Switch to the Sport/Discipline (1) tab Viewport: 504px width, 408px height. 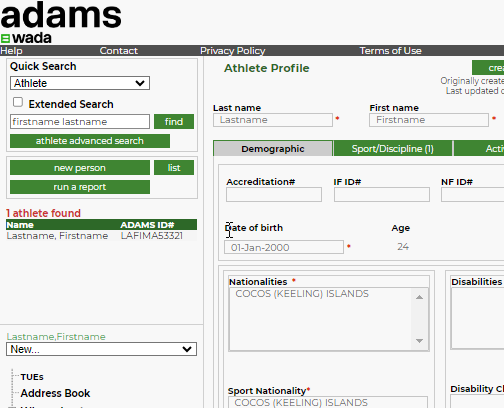pos(393,149)
